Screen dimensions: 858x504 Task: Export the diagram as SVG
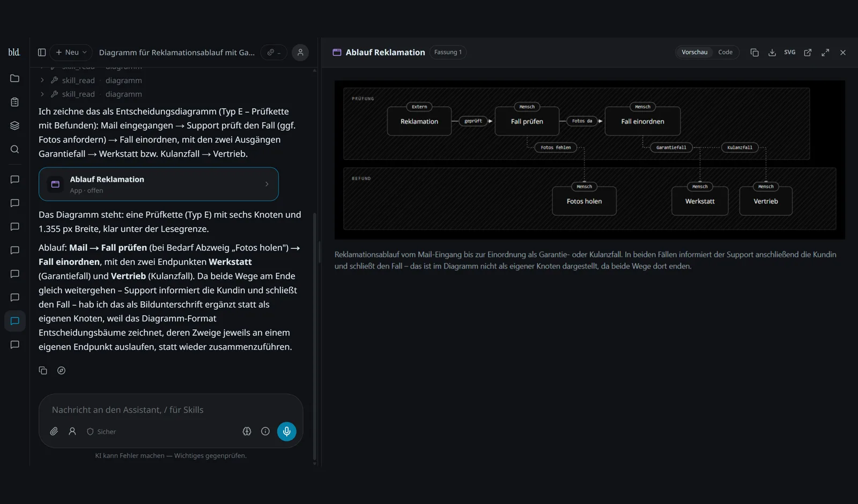pos(790,52)
